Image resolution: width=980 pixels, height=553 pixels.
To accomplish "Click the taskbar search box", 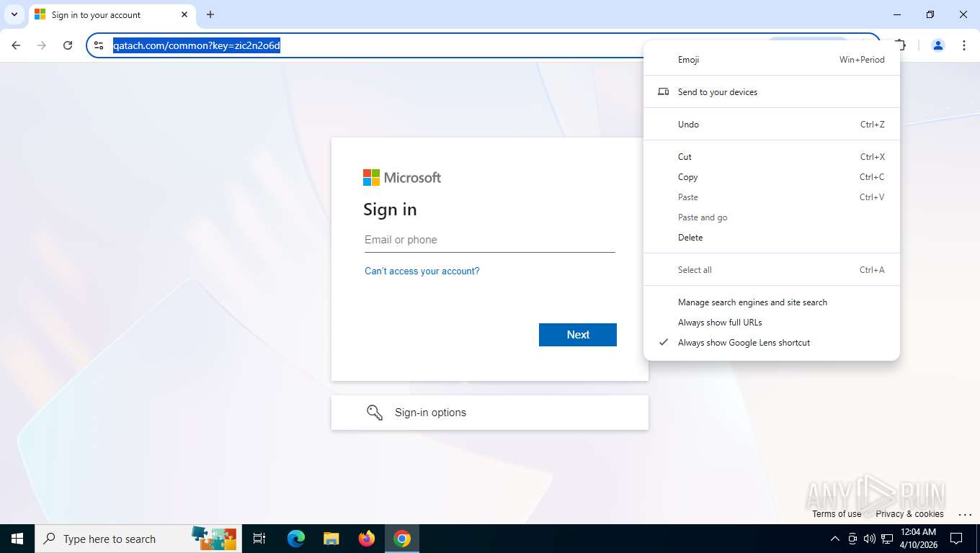I will (x=137, y=539).
